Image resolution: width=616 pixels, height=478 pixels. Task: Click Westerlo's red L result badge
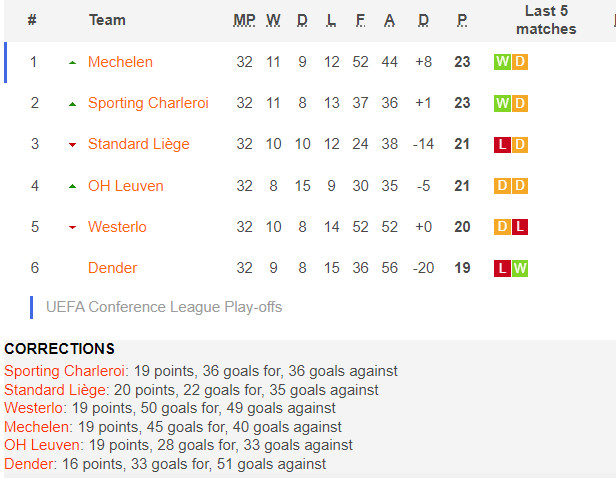pos(520,227)
